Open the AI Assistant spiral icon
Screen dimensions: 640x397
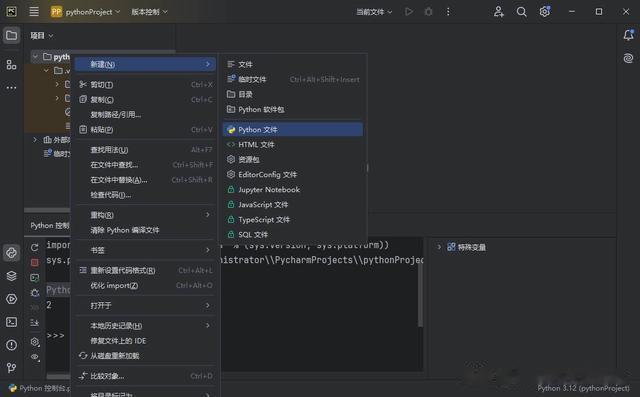click(x=629, y=58)
